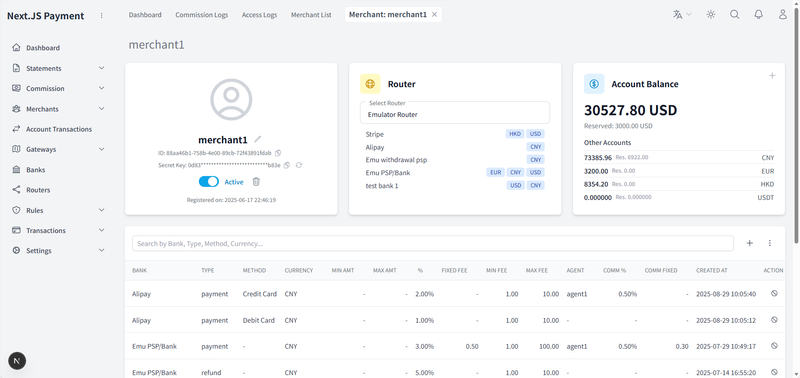Switch theme using the sun icon
Viewport: 800px width, 378px height.
(711, 15)
